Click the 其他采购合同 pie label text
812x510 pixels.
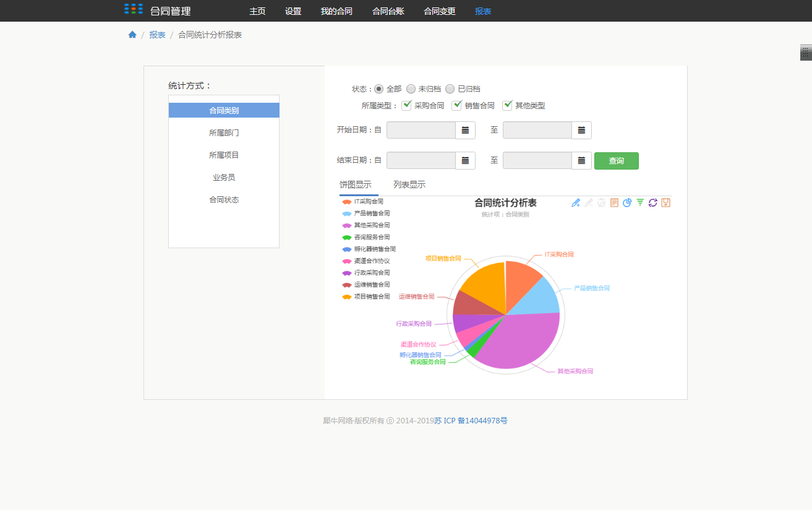pos(575,371)
